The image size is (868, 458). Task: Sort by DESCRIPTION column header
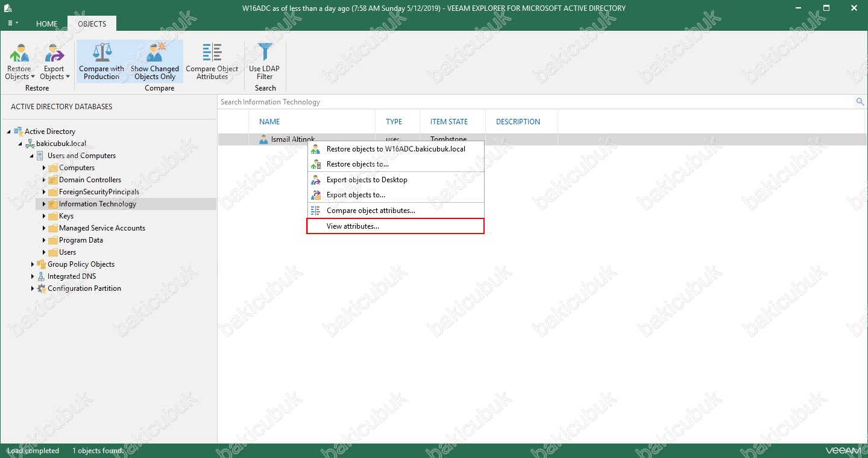point(518,122)
